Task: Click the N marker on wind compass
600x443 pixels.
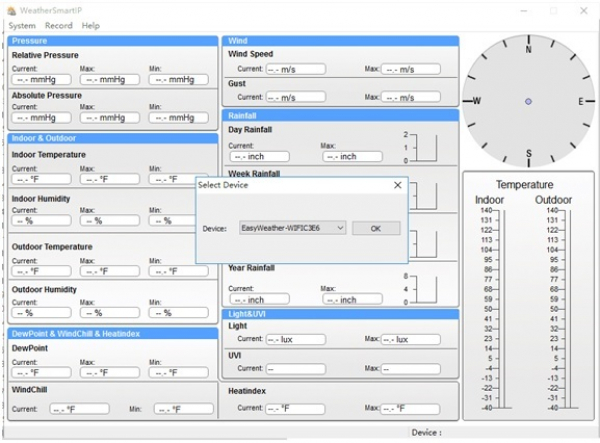Action: 528,49
